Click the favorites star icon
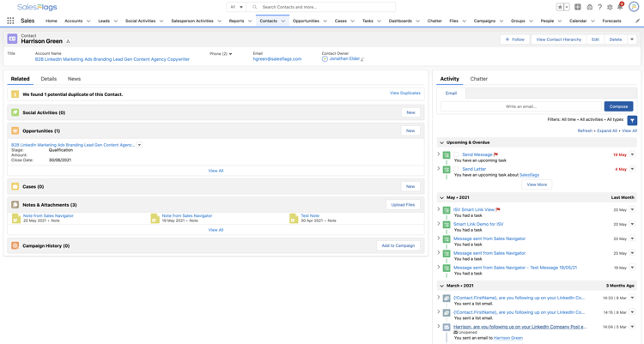Image resolution: width=644 pixels, height=344 pixels. click(560, 7)
